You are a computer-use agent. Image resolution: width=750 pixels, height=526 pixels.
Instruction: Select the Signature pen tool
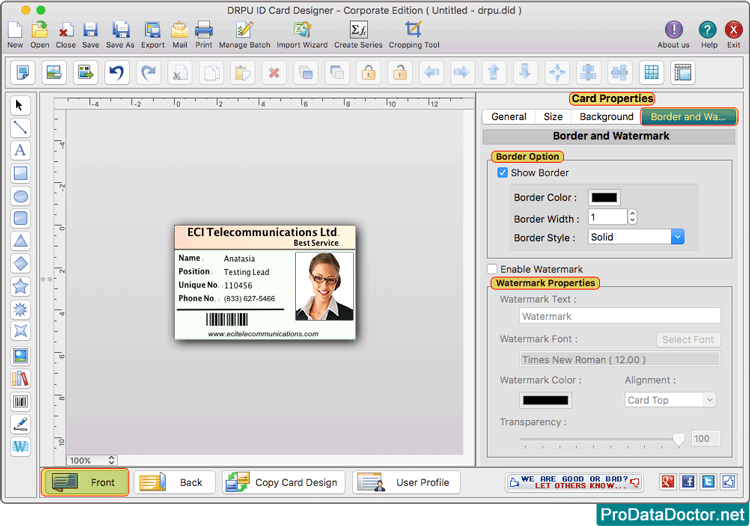click(20, 424)
